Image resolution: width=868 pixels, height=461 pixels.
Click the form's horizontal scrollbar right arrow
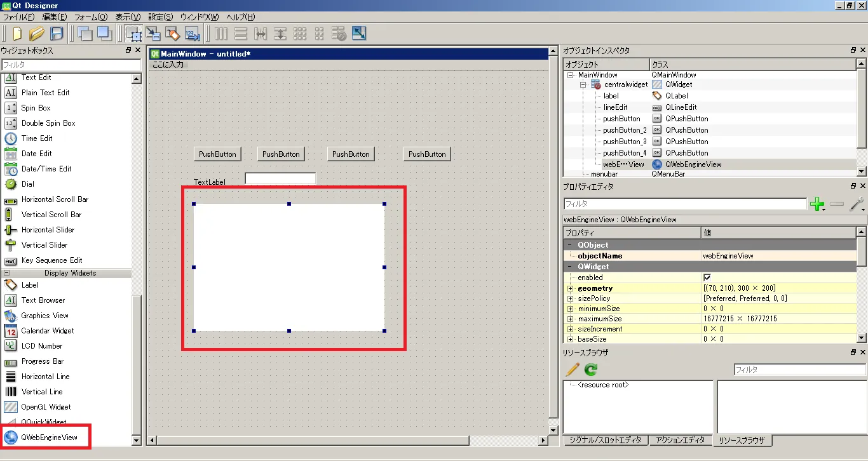point(543,440)
